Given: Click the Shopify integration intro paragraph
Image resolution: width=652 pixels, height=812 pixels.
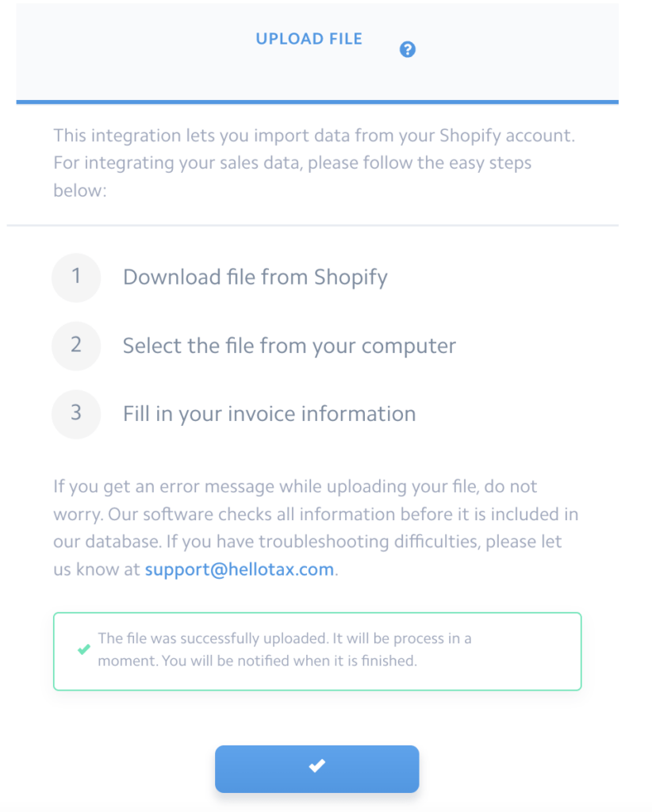Looking at the screenshot, I should (x=314, y=163).
